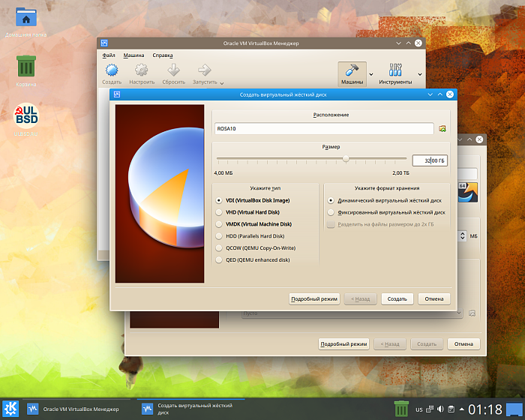Expand hidden system tray icons arrow
The height and width of the screenshot is (420, 525).
point(462,409)
